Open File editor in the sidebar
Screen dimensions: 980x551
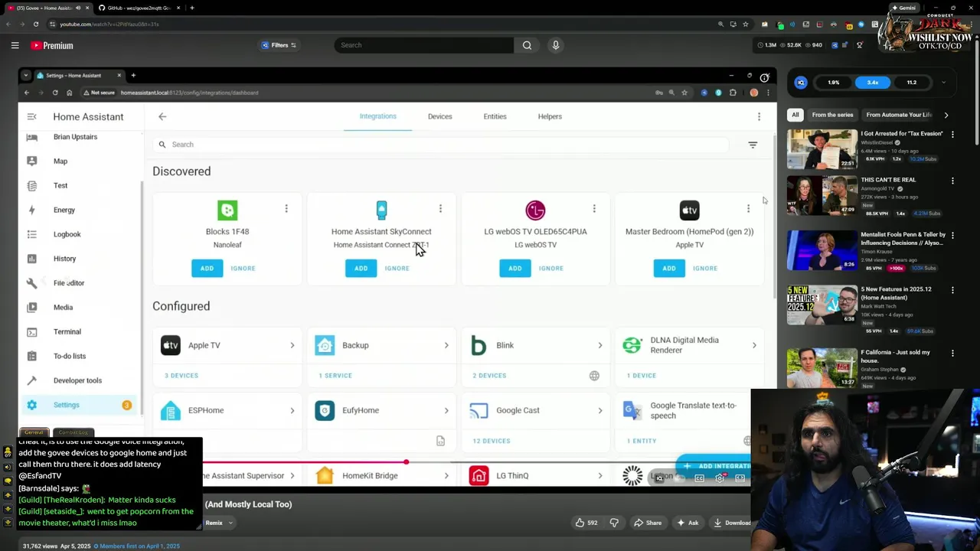(x=80, y=283)
